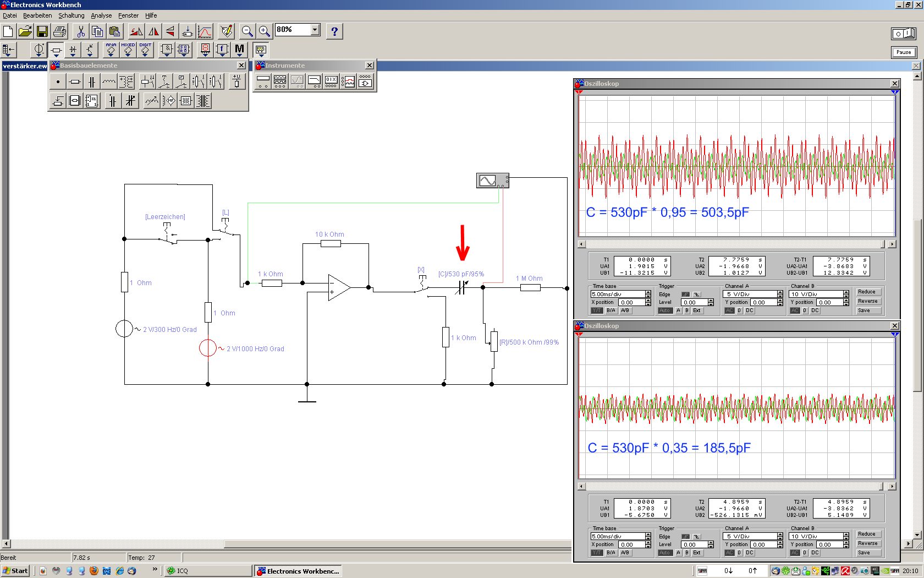Image resolution: width=924 pixels, height=578 pixels.
Task: Expand the Sources parts bin
Action: pyautogui.click(x=38, y=50)
